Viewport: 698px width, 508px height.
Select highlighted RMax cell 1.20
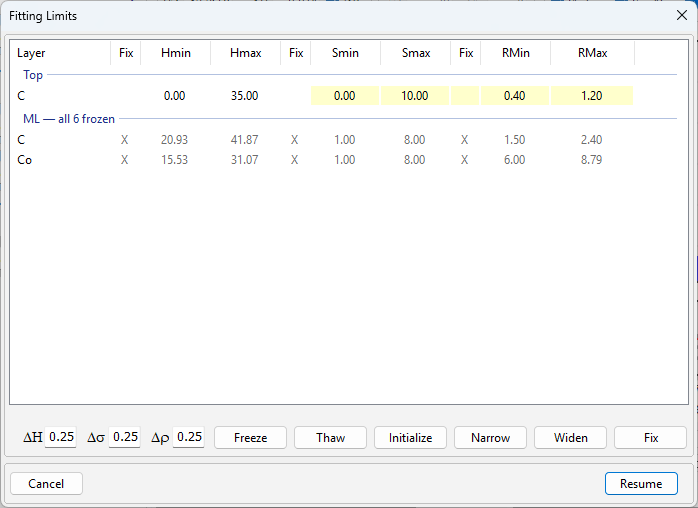[x=592, y=96]
